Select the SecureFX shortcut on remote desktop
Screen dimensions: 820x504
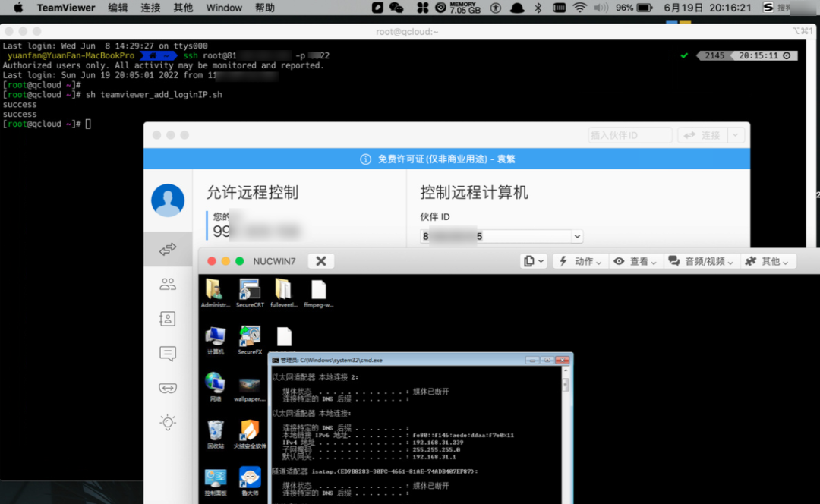coord(250,340)
